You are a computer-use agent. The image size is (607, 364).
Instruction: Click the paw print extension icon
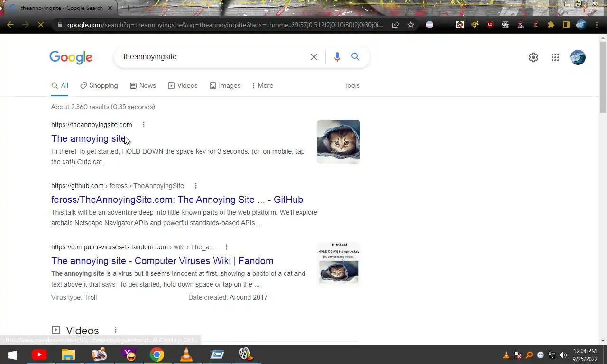tap(460, 25)
